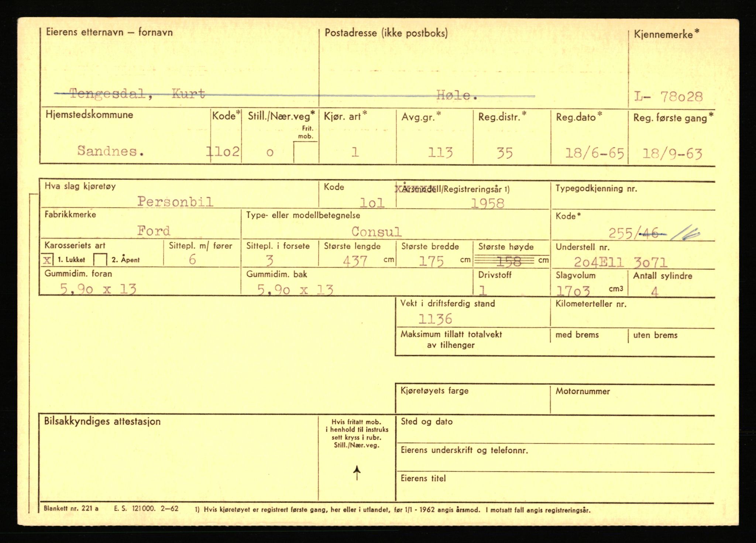The height and width of the screenshot is (543, 756).
Task: Click the largest width value '175'
Action: tap(432, 262)
